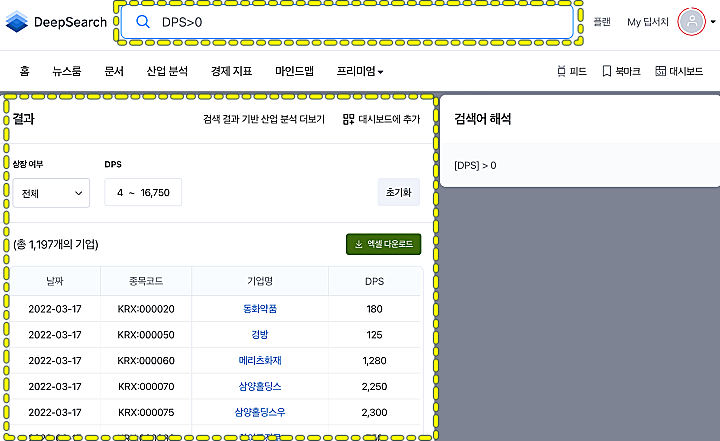The width and height of the screenshot is (720, 441).
Task: Open the 뉴스룸 menu
Action: 67,71
